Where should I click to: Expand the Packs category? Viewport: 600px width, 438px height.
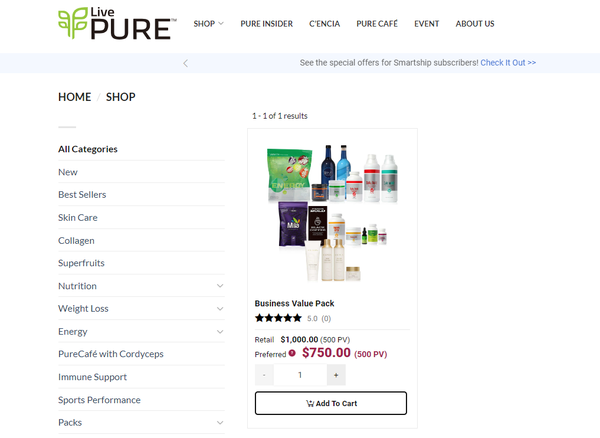point(220,423)
